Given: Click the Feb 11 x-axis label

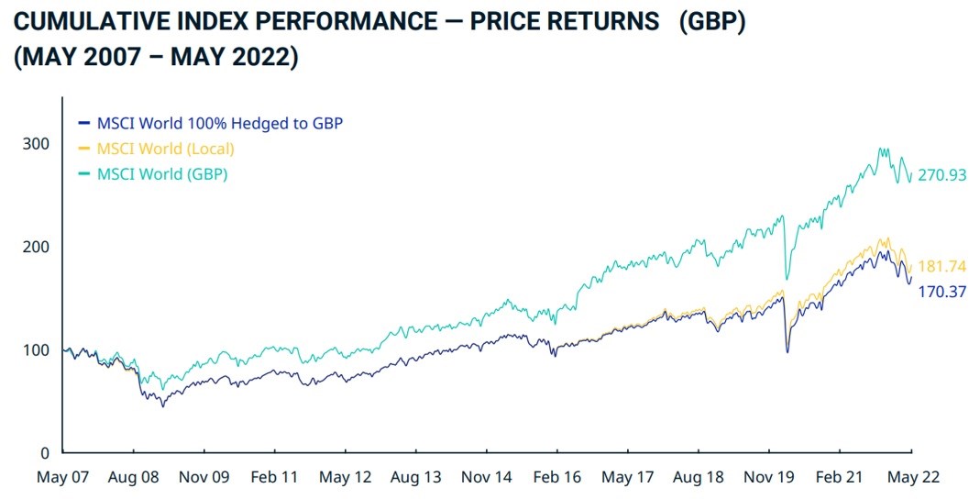Looking at the screenshot, I should pyautogui.click(x=275, y=478).
